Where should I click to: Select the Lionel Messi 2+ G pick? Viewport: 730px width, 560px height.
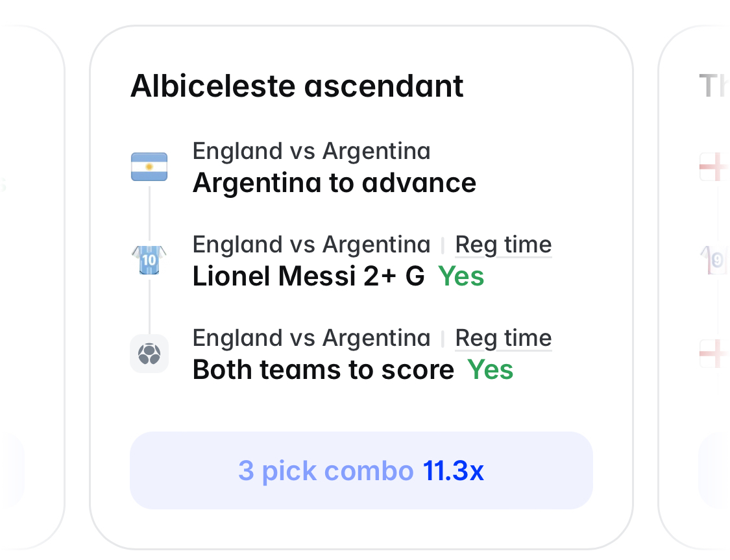pyautogui.click(x=309, y=276)
